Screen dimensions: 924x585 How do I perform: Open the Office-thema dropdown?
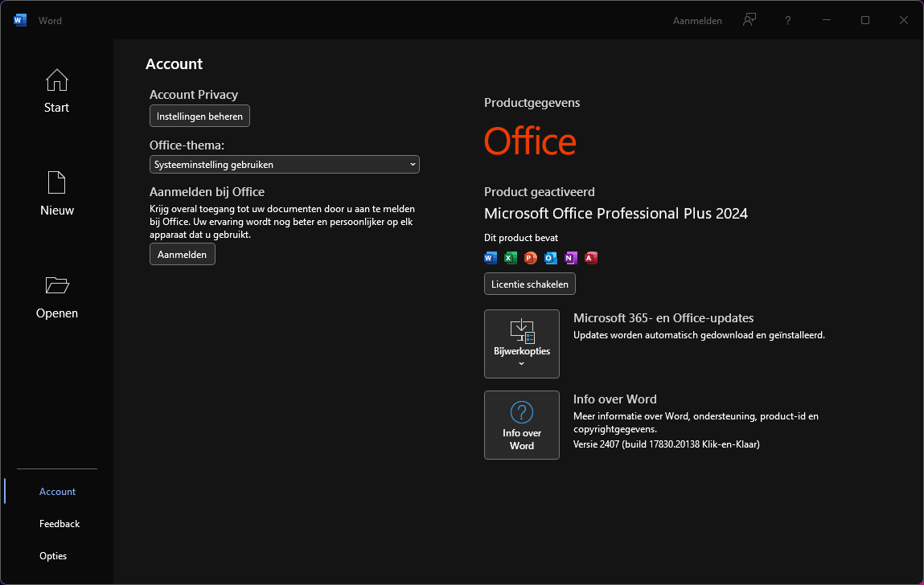pos(285,165)
